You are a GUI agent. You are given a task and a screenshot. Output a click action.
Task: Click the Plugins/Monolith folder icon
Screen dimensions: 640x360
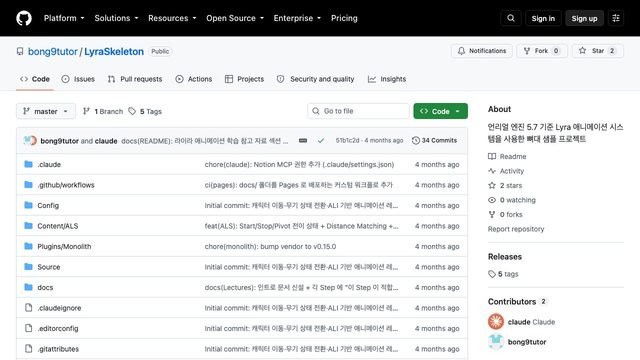(28, 246)
